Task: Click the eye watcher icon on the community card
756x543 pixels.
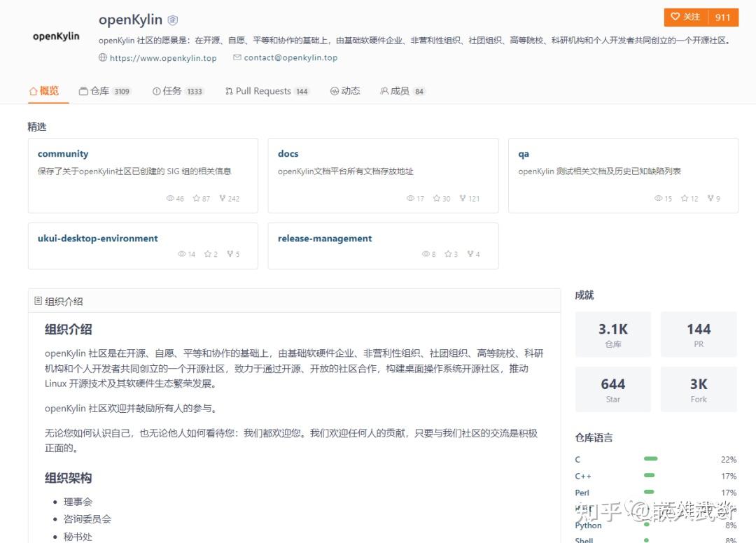Action: (x=171, y=198)
